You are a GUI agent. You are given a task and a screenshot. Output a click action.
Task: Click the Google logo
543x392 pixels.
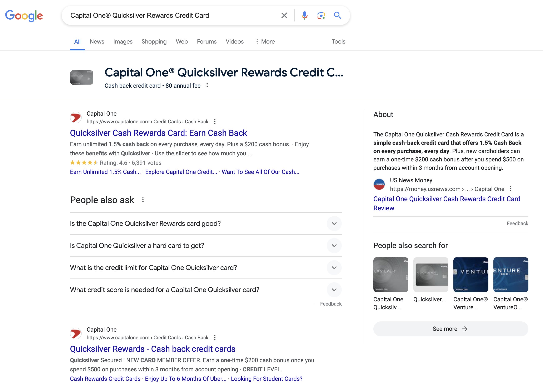coord(24,15)
